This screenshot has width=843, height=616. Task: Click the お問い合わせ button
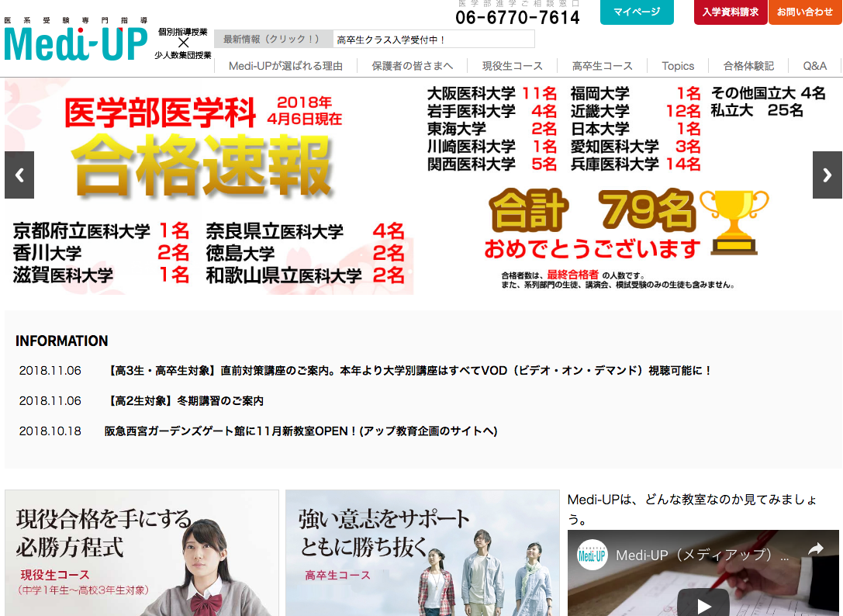point(803,12)
